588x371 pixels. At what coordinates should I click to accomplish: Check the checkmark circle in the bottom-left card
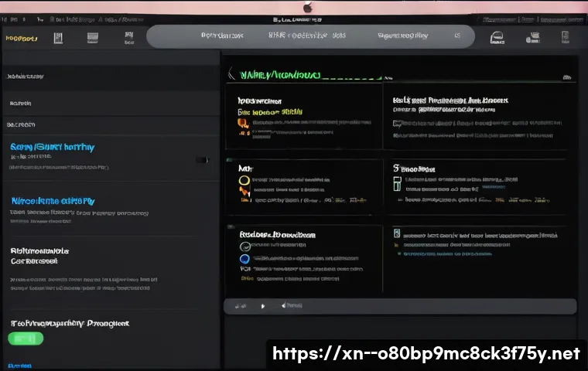pyautogui.click(x=244, y=246)
